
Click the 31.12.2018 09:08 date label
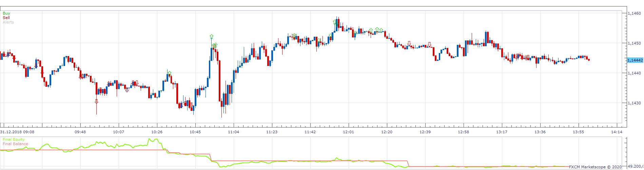17,132
